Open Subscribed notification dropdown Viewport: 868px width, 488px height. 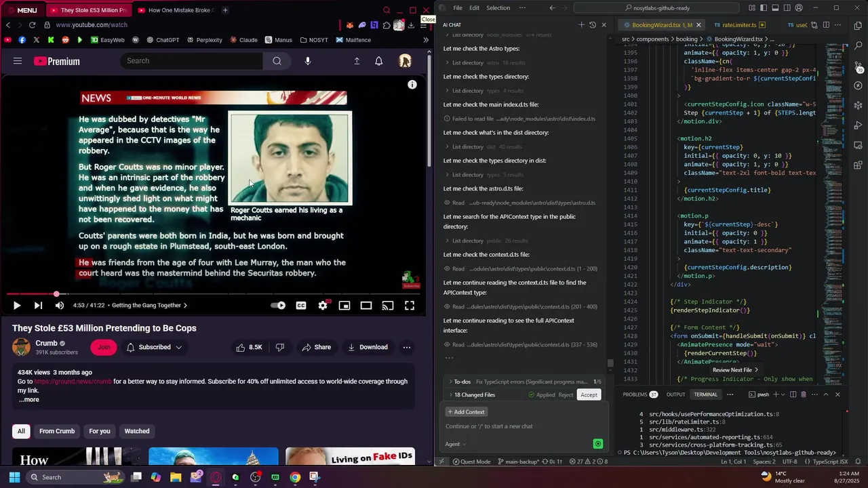tap(154, 347)
